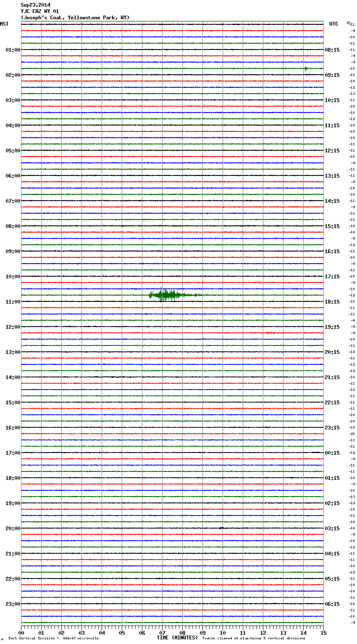Click the 22:15 UTC time label
Screen dimensions: 357x644
coord(332,403)
